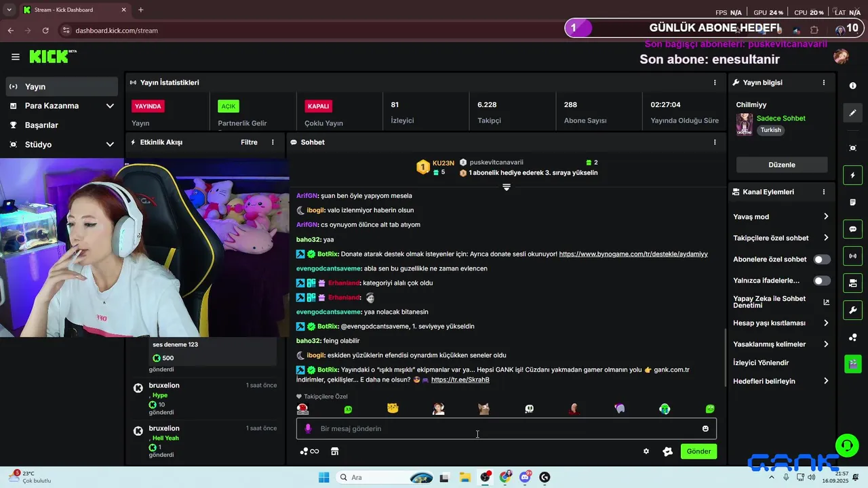Open the hamburger navigation menu
868x488 pixels.
click(15, 57)
